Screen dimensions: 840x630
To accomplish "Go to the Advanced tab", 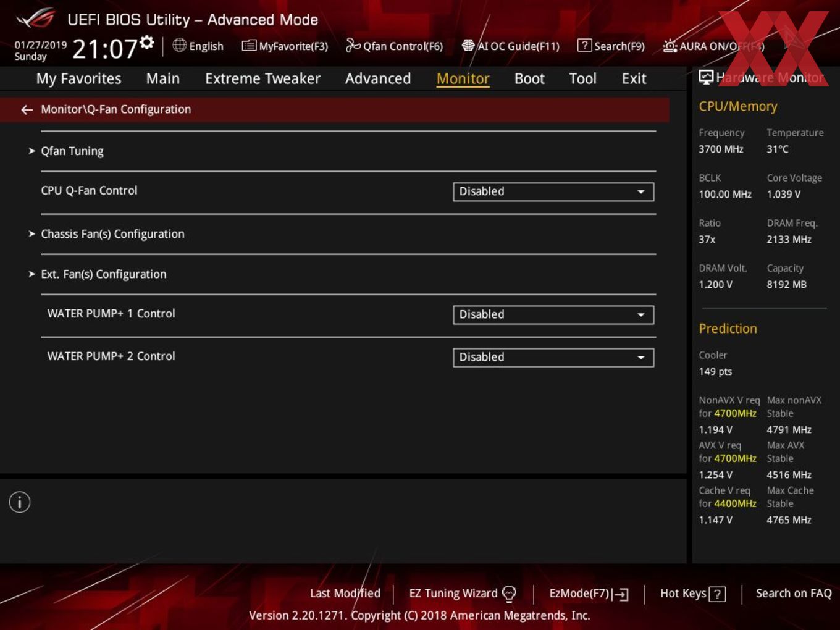I will tap(378, 78).
